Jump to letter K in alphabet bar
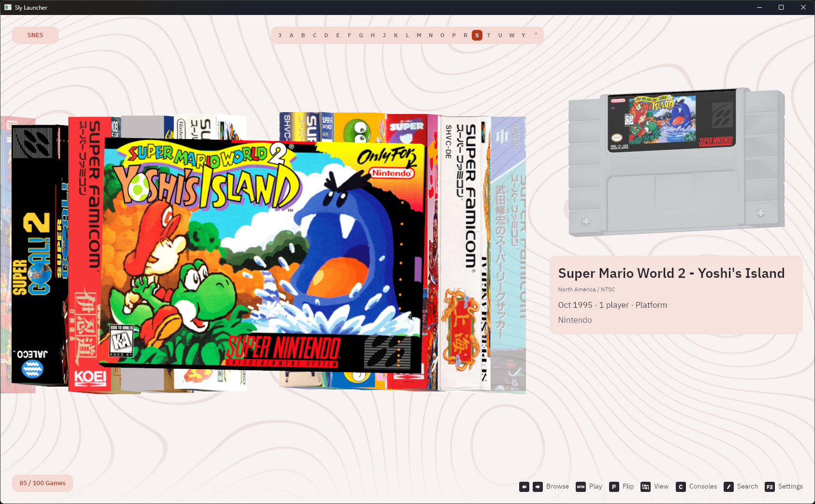 [396, 35]
